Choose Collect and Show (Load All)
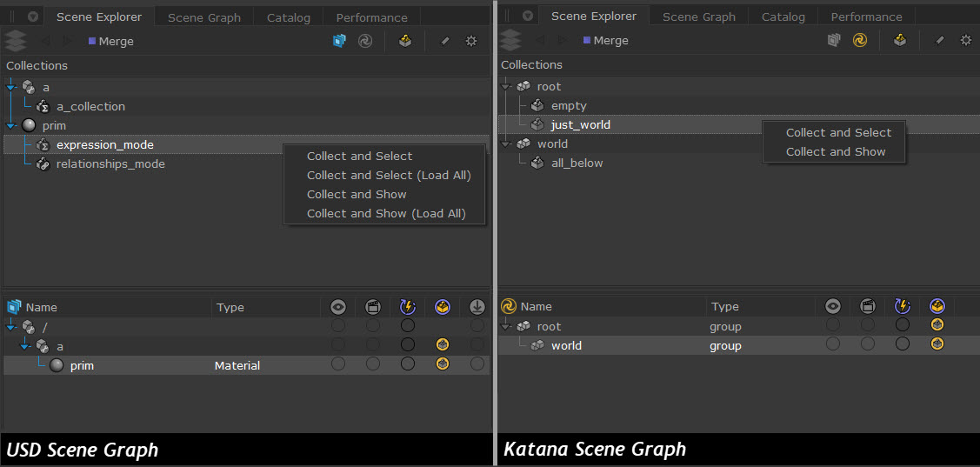This screenshot has height=467, width=980. click(x=386, y=214)
